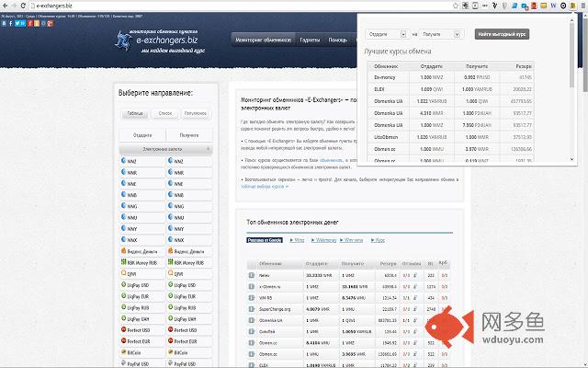The image size is (588, 368).
Task: Open the Получите dropdown in popup
Action: (x=441, y=34)
